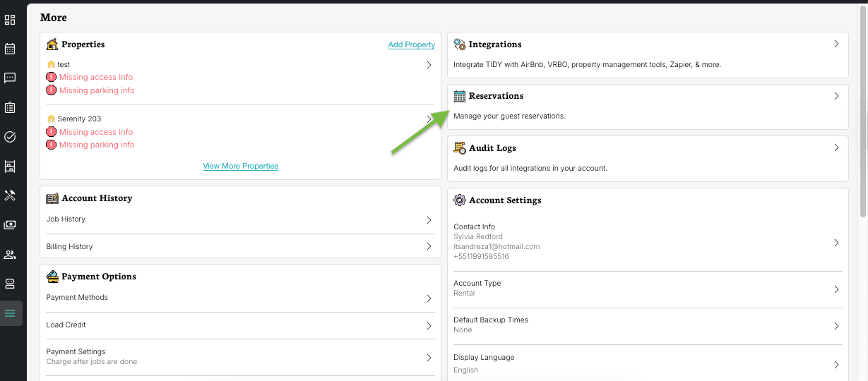
Task: Select the Billing History row label
Action: (69, 246)
